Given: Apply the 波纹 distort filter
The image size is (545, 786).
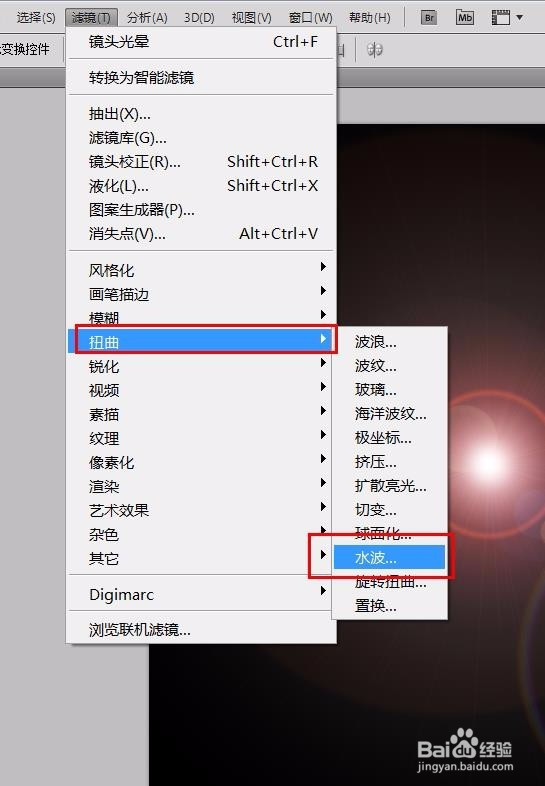Looking at the screenshot, I should (x=390, y=366).
